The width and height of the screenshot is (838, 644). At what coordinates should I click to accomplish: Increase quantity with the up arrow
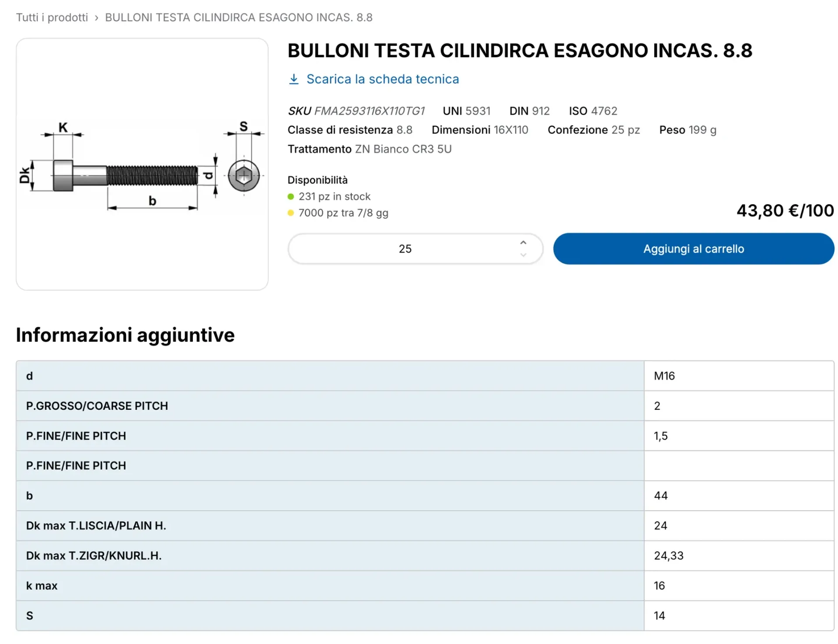(523, 243)
